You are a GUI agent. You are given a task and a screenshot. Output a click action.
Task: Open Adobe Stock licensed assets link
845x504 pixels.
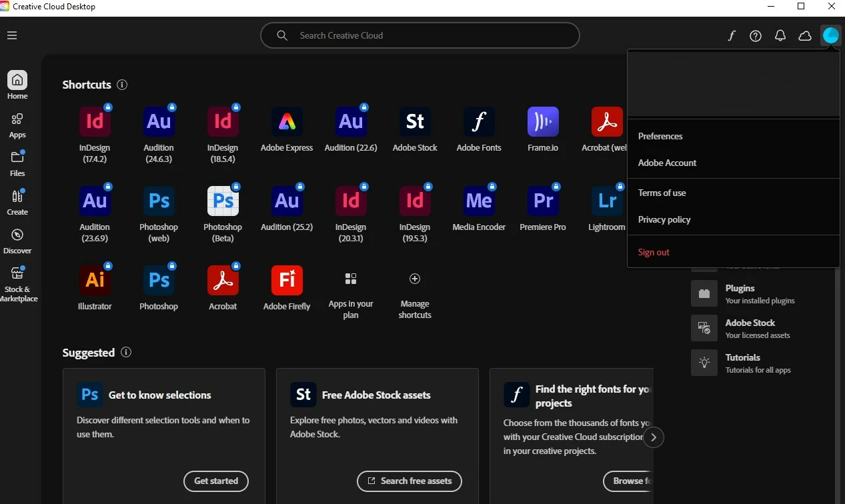(x=741, y=328)
